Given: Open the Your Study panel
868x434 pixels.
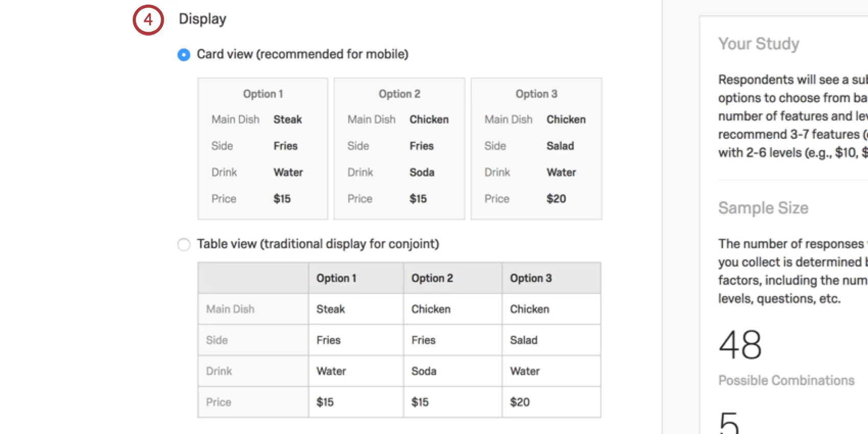Looking at the screenshot, I should click(759, 44).
